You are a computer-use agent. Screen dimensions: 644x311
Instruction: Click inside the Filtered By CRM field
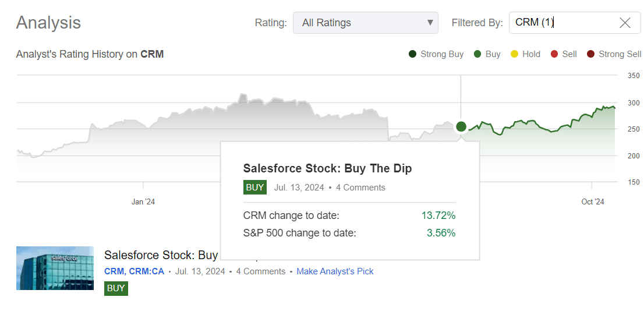click(559, 23)
